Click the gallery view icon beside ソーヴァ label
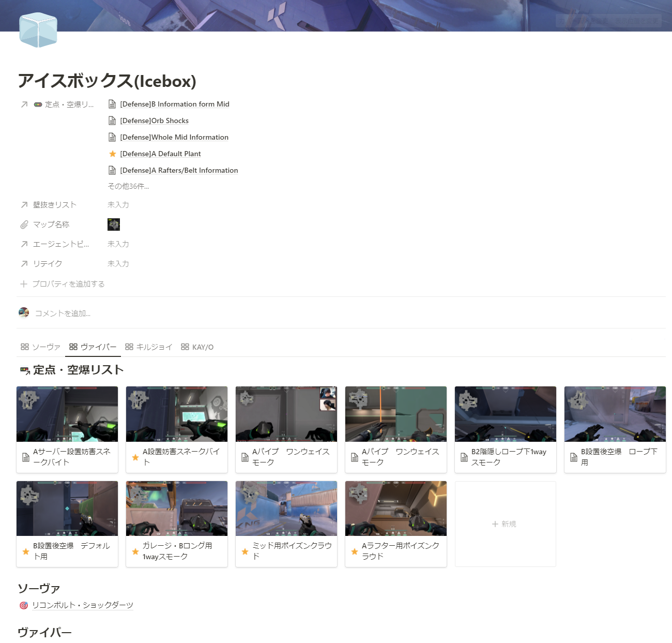Viewport: 672px width, 643px height. point(24,347)
